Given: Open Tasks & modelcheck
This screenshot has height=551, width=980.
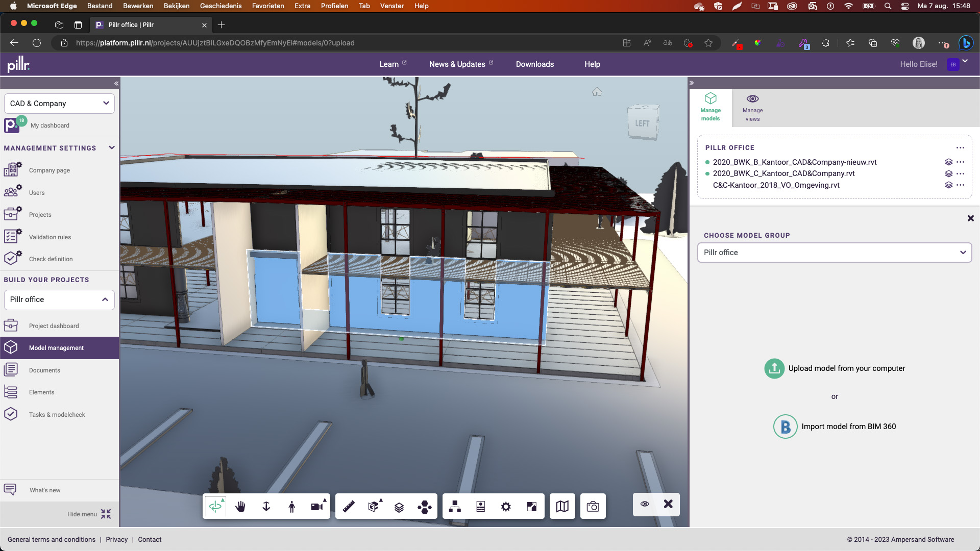Looking at the screenshot, I should pos(57,415).
